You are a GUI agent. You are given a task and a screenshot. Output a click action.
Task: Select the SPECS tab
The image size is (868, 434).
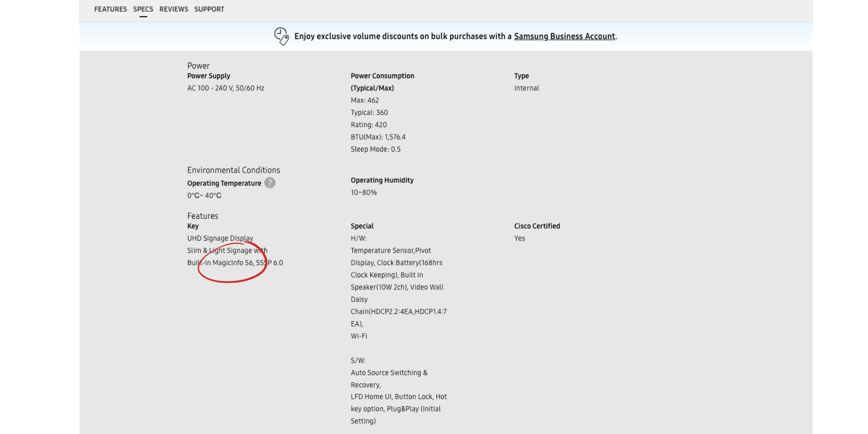click(143, 9)
